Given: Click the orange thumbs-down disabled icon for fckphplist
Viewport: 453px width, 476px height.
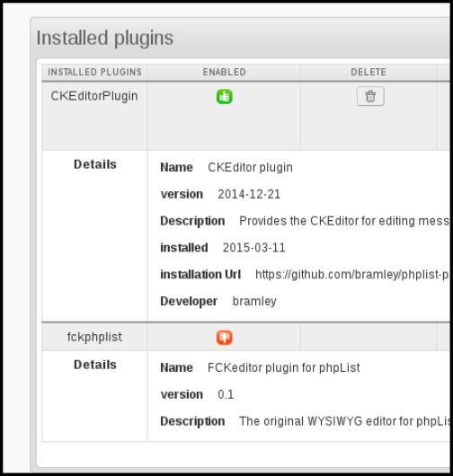Looking at the screenshot, I should click(x=224, y=338).
